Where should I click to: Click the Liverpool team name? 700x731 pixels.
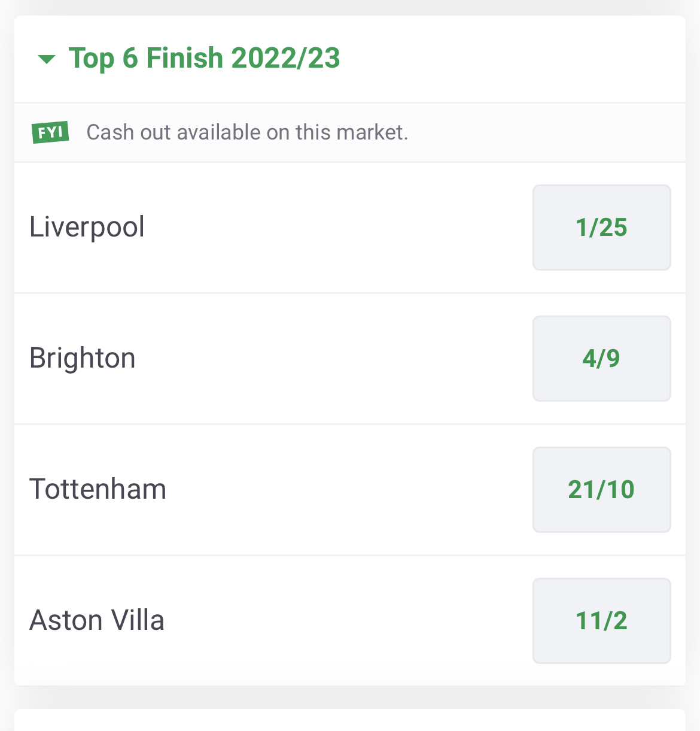87,228
